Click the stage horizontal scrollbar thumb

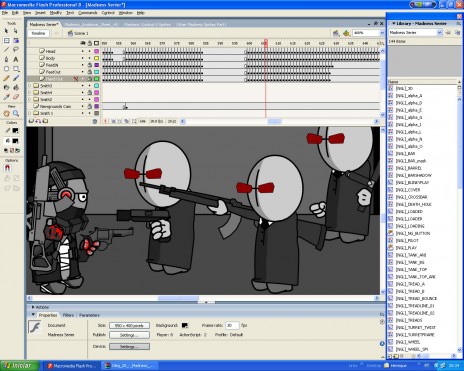[178, 298]
